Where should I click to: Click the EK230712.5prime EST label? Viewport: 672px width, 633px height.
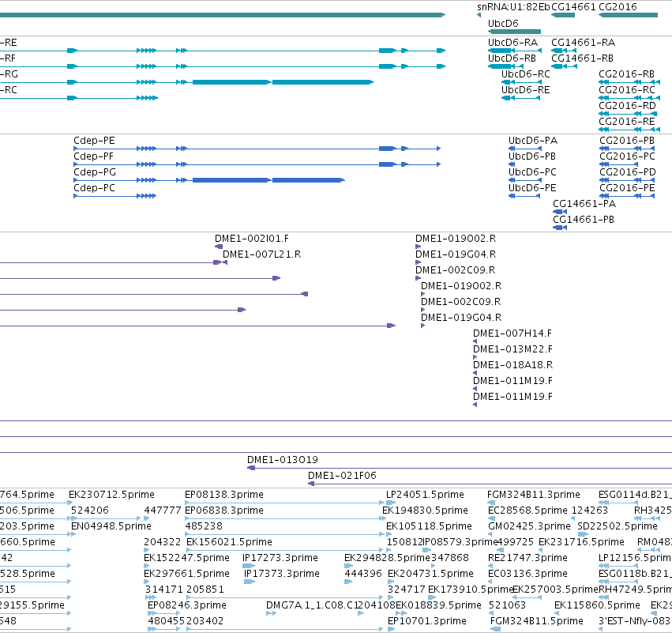point(111,495)
